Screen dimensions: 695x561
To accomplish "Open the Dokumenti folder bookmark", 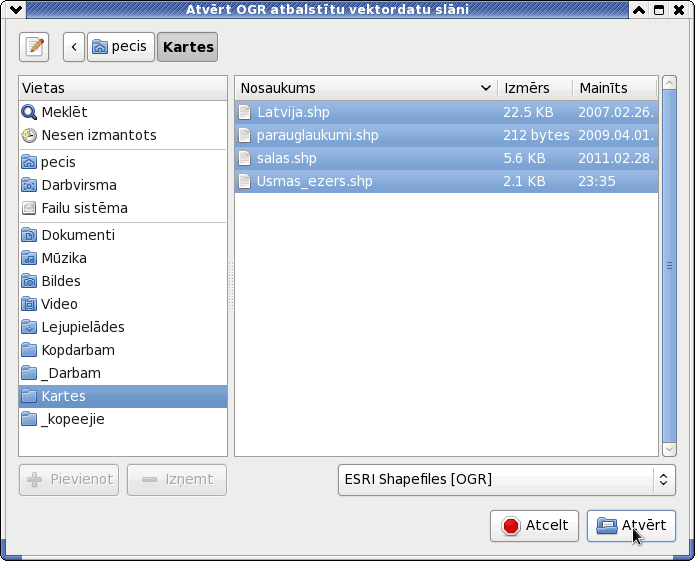I will pyautogui.click(x=123, y=235).
